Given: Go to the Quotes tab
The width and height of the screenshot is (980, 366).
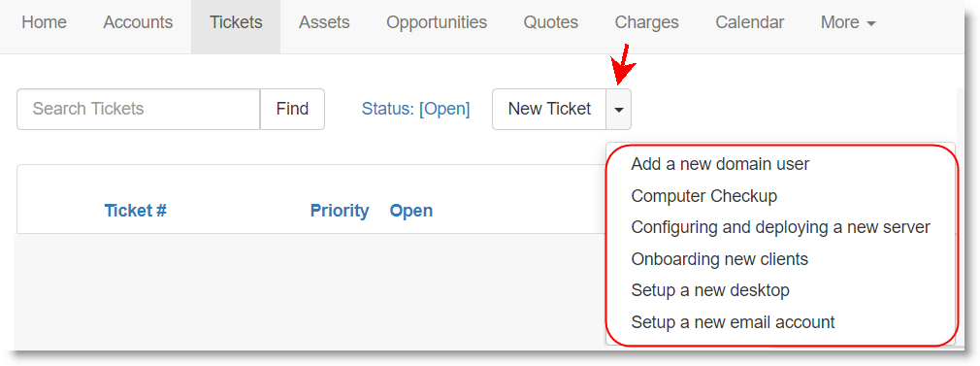Looking at the screenshot, I should 550,22.
